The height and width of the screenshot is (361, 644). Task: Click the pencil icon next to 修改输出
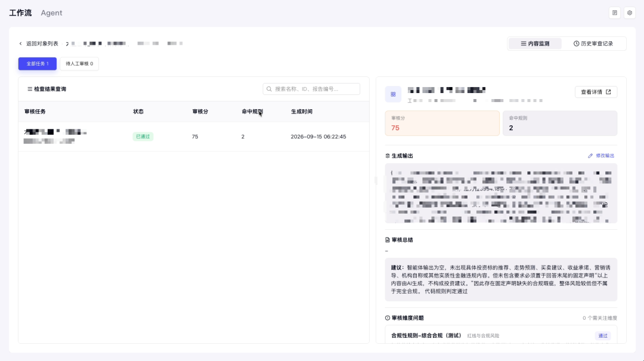point(590,156)
